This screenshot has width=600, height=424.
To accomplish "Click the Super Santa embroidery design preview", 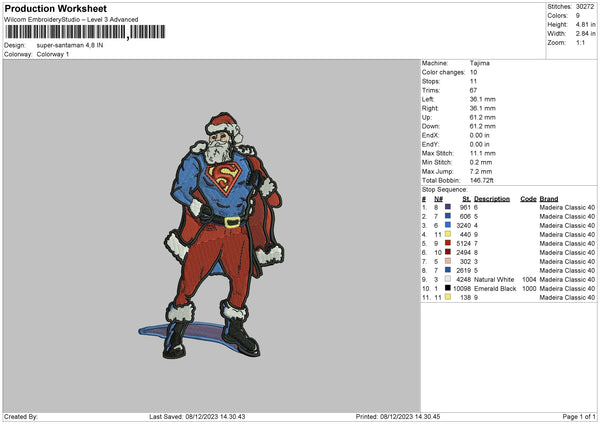I will [x=212, y=235].
